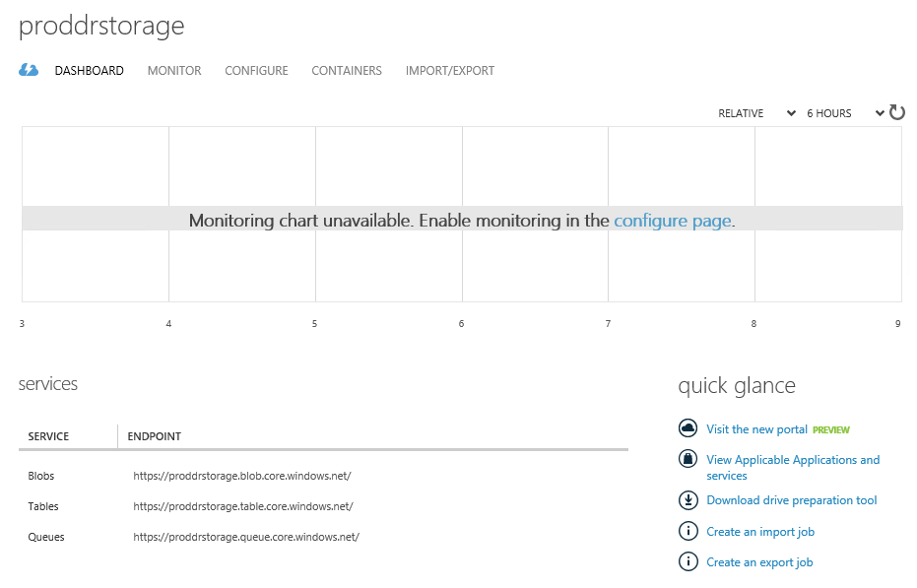Viewport: 917px width, 588px height.
Task: Go to the CONTAINERS tab
Action: [347, 71]
